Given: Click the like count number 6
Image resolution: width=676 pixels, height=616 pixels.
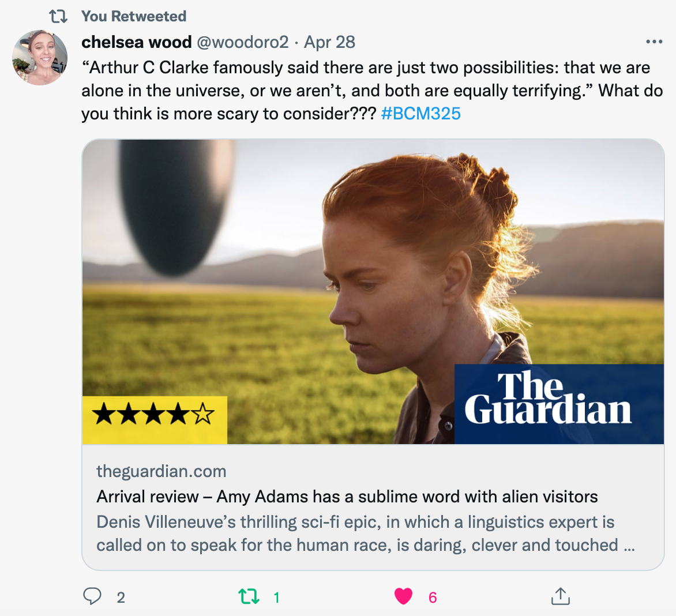Looking at the screenshot, I should 433,598.
